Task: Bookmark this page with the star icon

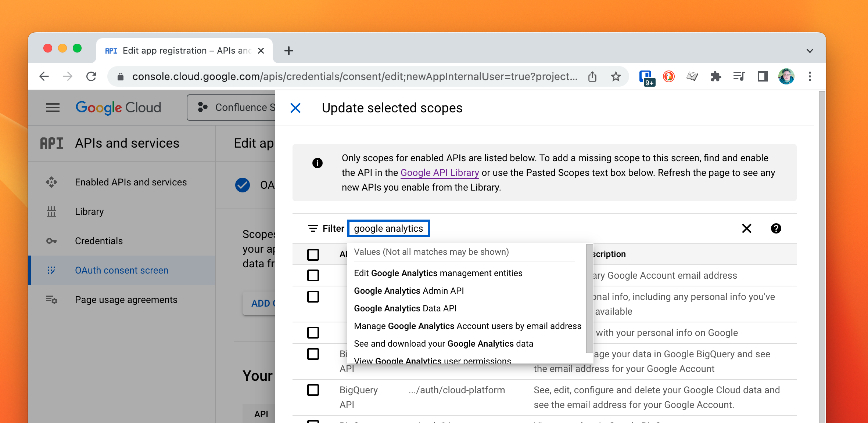Action: [616, 77]
